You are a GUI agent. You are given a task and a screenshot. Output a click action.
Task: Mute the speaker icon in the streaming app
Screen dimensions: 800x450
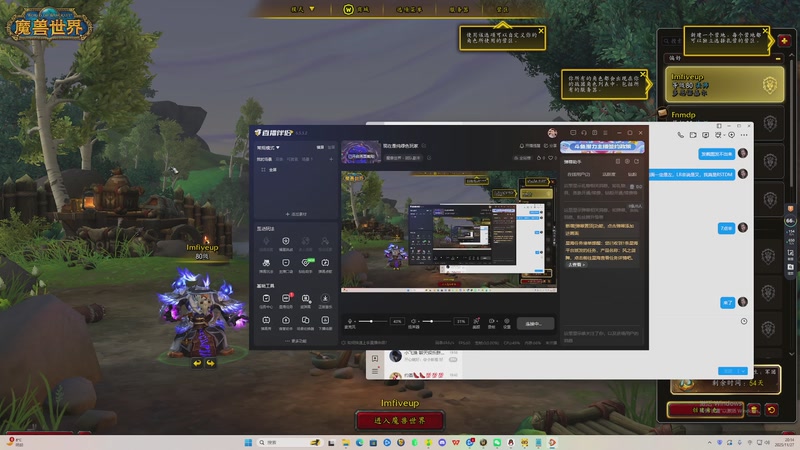413,321
